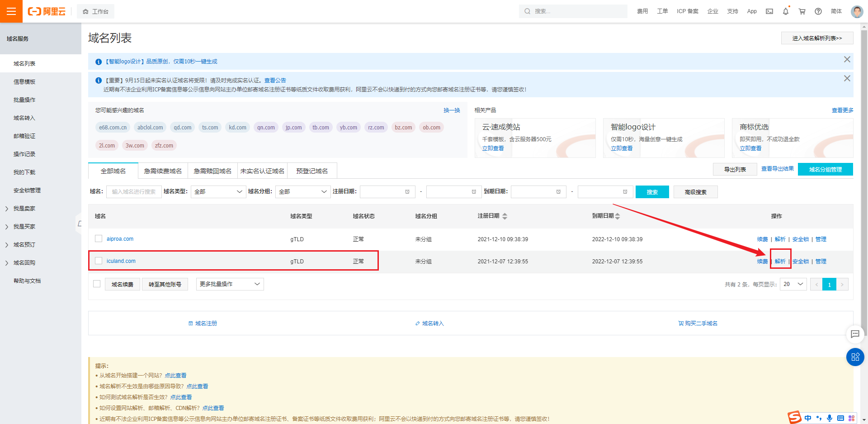This screenshot has height=424, width=868.
Task: Click the Sogou input microphone icon
Action: 830,418
